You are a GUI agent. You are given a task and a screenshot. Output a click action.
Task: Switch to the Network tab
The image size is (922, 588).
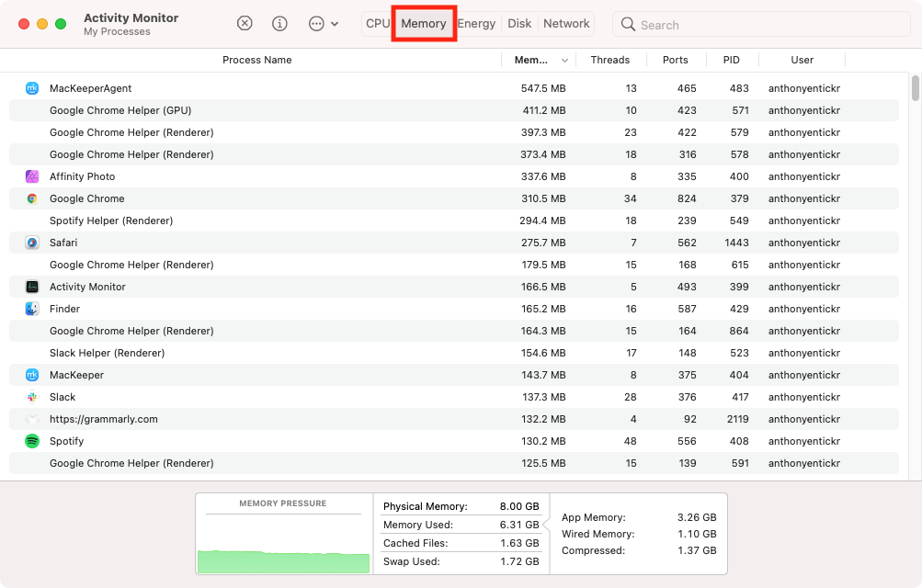click(566, 24)
